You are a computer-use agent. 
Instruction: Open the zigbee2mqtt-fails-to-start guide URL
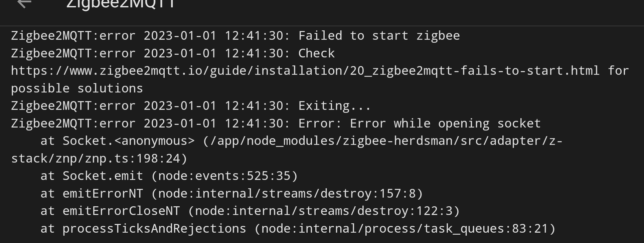click(x=305, y=71)
